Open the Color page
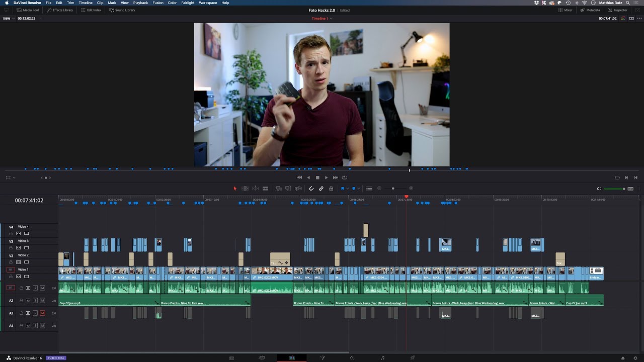 (352, 357)
